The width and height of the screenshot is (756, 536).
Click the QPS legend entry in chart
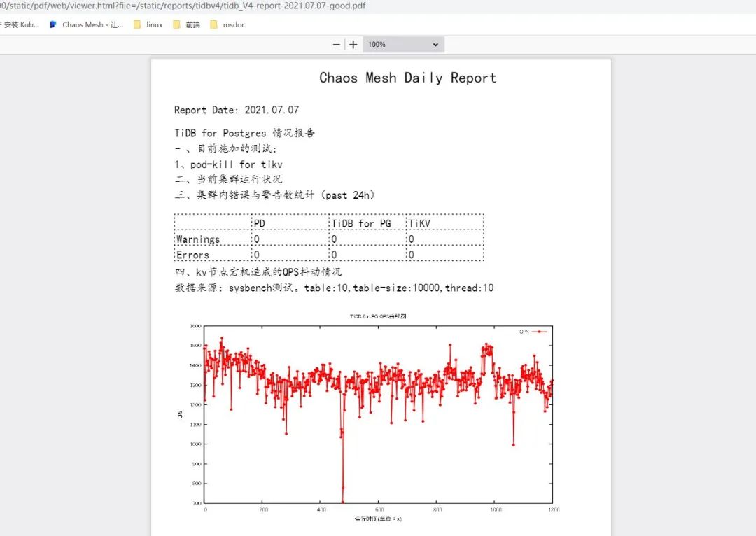coord(533,332)
